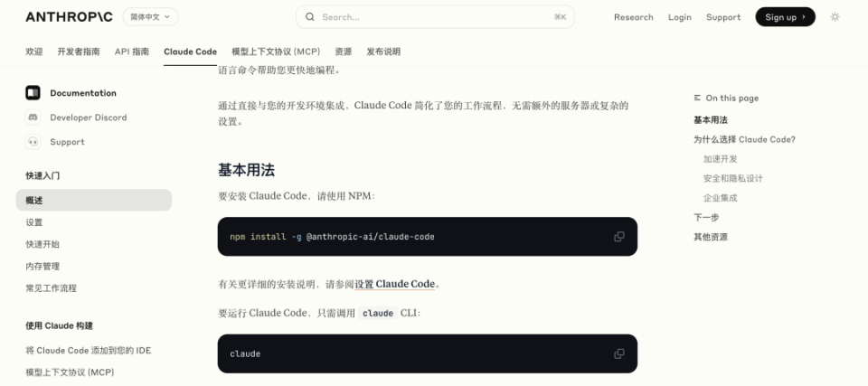Switch to the 发布说明 tab
The width and height of the screenshot is (868, 386).
(x=383, y=52)
